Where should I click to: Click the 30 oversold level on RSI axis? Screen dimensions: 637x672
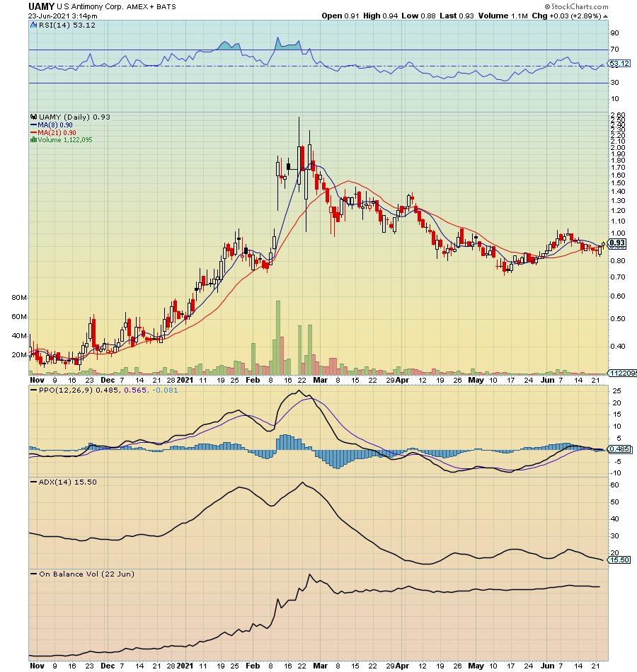pos(614,82)
